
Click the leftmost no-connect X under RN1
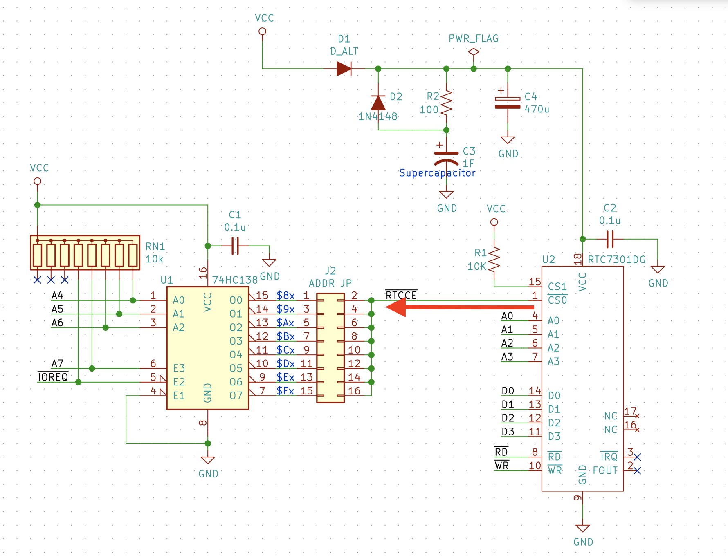pos(37,280)
